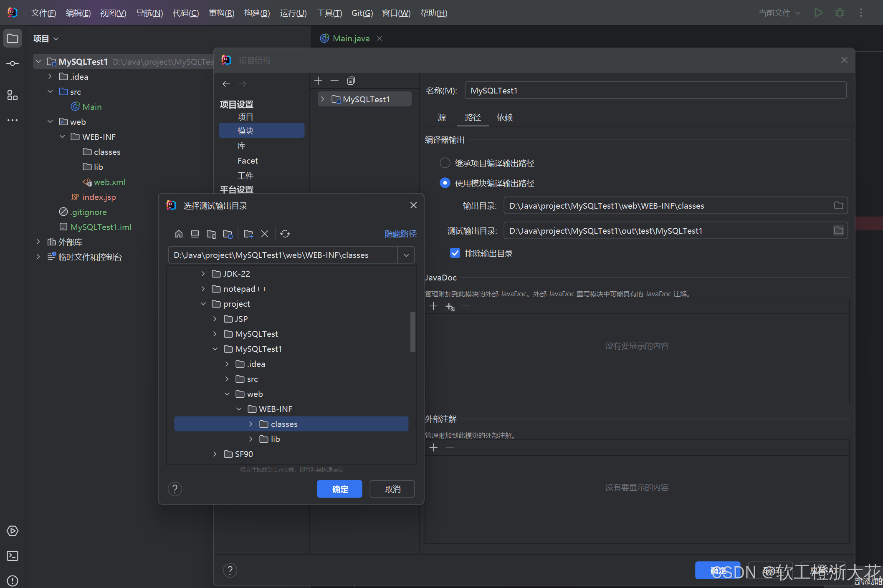Expand the lib folder in chooser tree
The height and width of the screenshot is (588, 883).
(250, 439)
